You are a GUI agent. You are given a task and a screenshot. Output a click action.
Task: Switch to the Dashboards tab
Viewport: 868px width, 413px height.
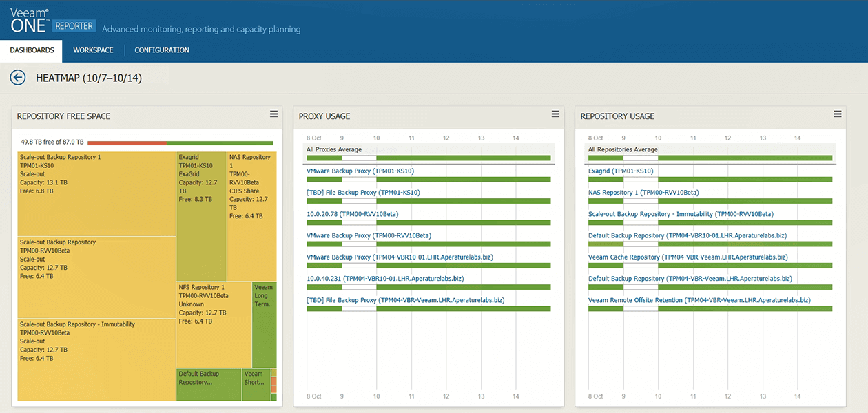click(x=32, y=50)
